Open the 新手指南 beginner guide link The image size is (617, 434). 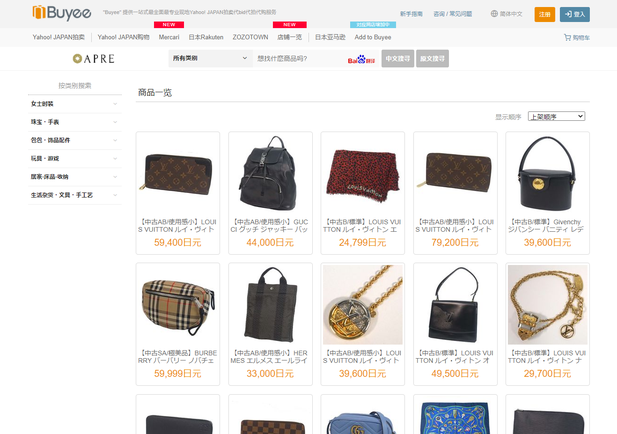(x=411, y=14)
